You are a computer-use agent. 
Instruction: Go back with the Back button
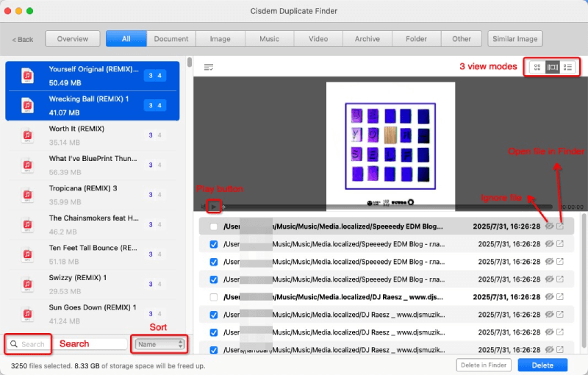(23, 40)
